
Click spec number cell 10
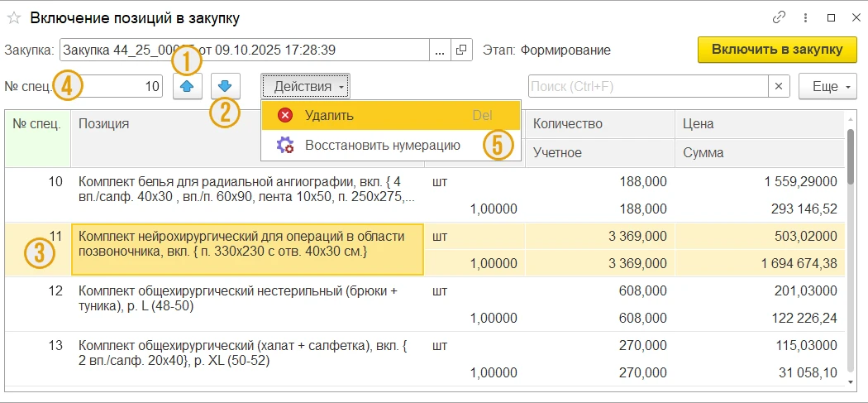[x=38, y=195]
